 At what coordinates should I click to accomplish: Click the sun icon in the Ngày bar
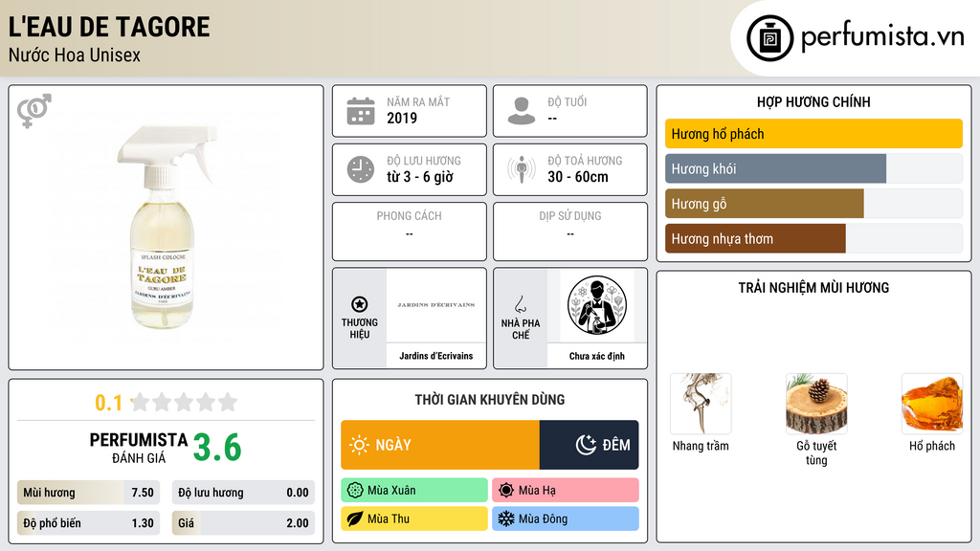[x=360, y=445]
